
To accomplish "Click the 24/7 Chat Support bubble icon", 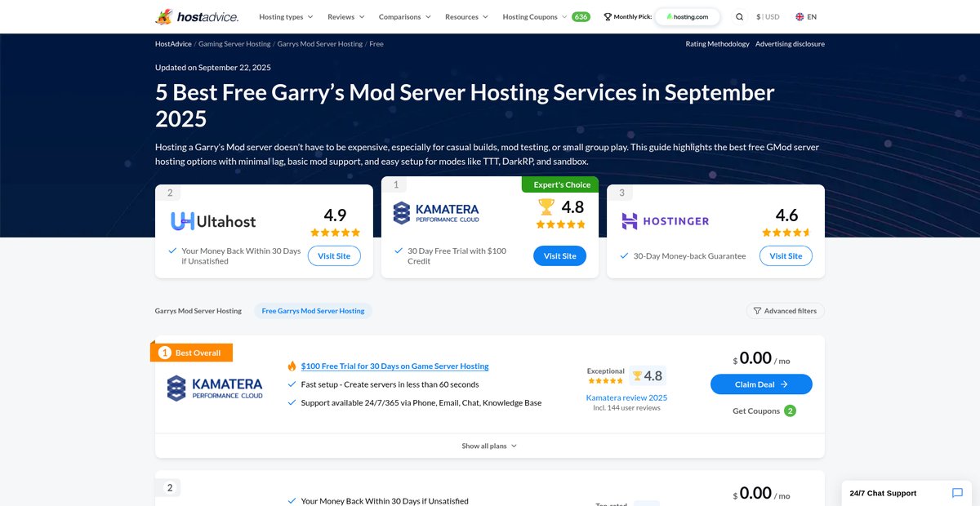I will coord(957,493).
